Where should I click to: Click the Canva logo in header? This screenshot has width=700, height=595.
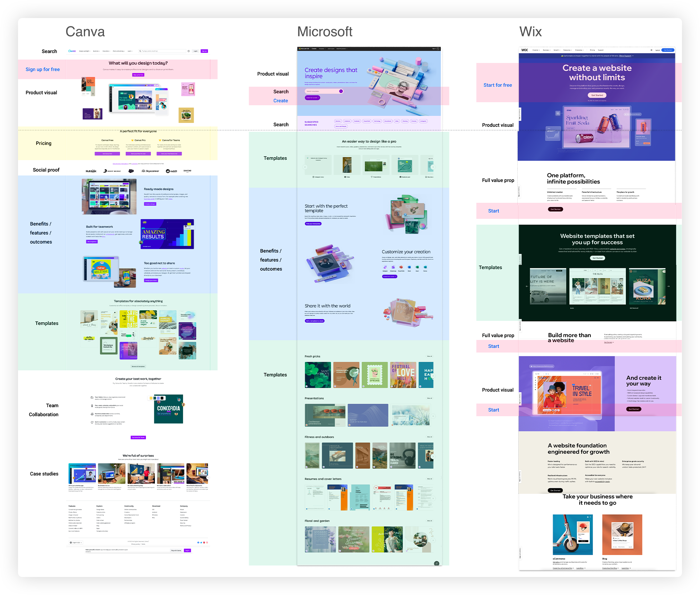point(72,51)
